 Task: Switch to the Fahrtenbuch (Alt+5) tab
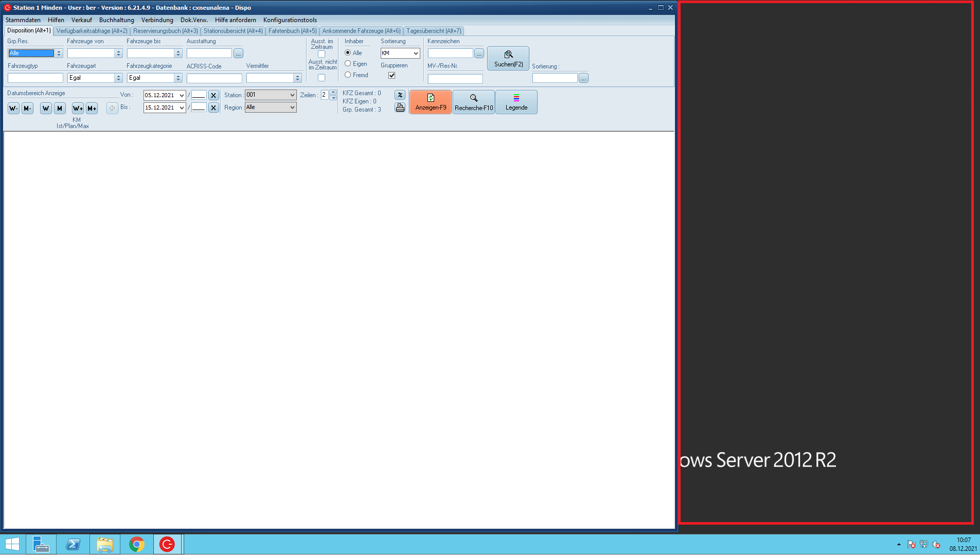[x=292, y=31]
